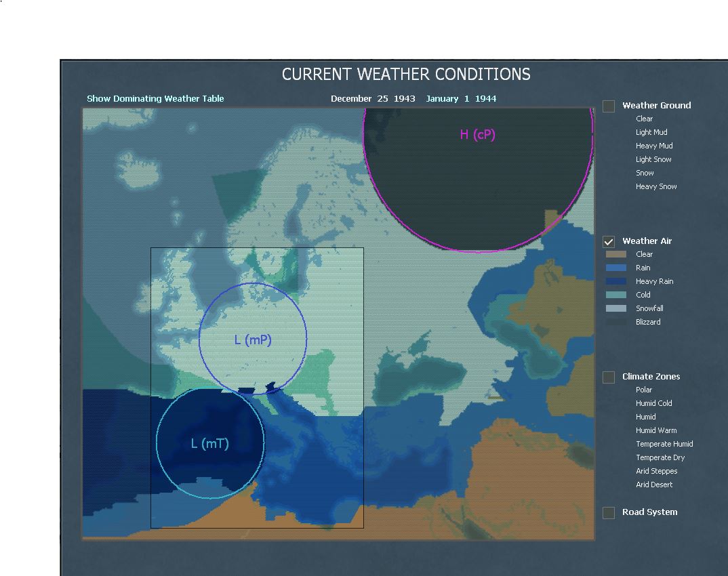Screen dimensions: 728x576
Task: Click the Snowfall color swatch in legend
Action: [616, 308]
